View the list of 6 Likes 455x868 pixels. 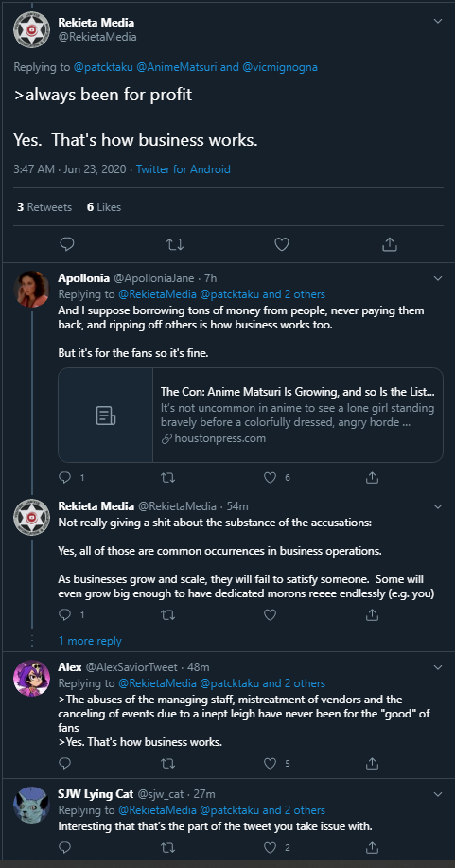pyautogui.click(x=104, y=207)
